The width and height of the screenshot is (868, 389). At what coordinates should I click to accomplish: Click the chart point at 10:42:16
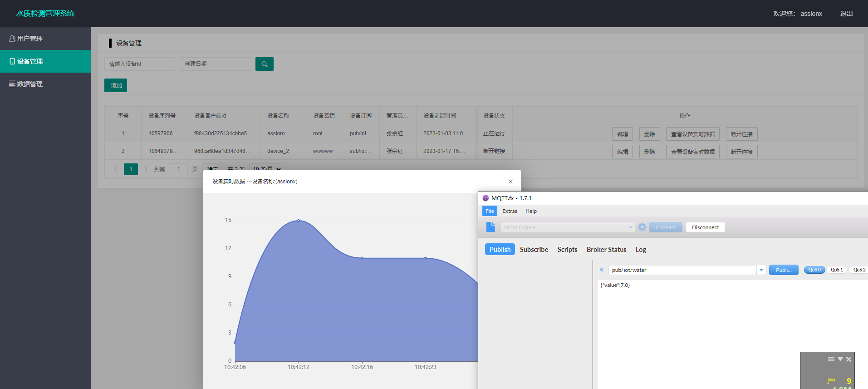pyautogui.click(x=362, y=258)
